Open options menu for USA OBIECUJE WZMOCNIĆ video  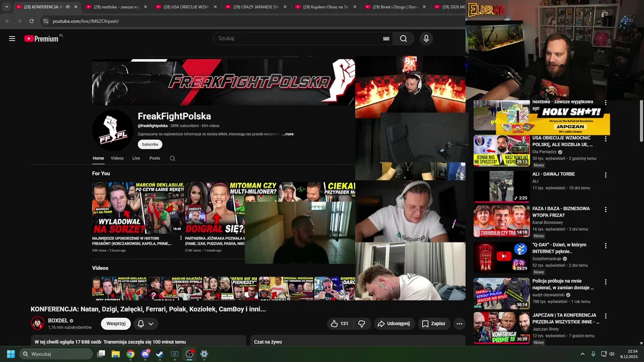click(606, 139)
